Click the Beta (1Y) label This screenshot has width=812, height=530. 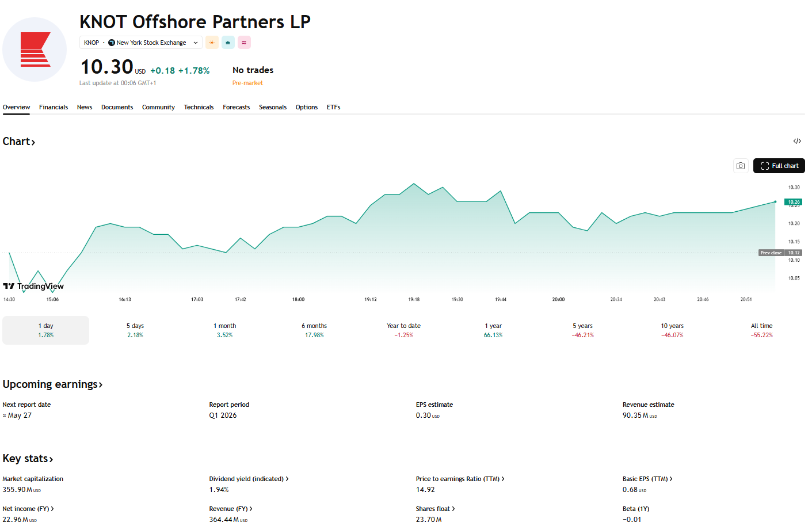pyautogui.click(x=636, y=509)
